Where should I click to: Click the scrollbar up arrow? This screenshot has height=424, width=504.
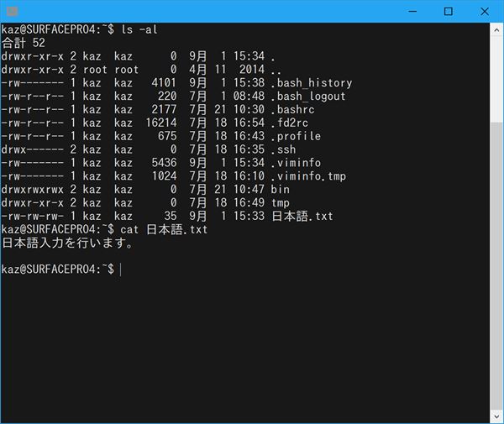496,30
